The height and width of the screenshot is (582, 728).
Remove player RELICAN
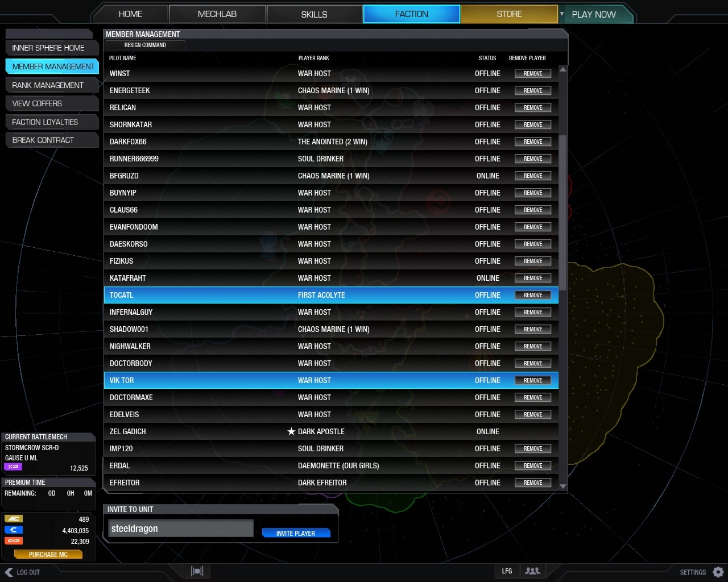pyautogui.click(x=533, y=107)
